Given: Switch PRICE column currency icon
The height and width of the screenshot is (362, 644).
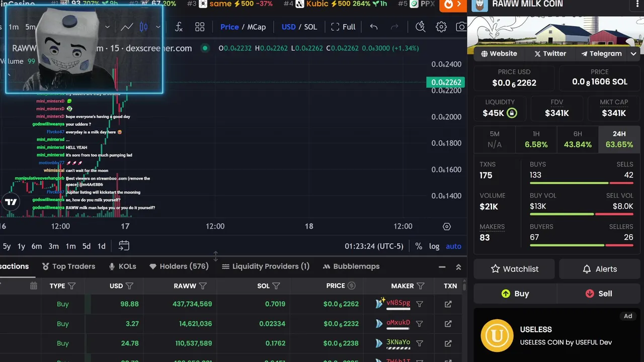Looking at the screenshot, I should pyautogui.click(x=352, y=286).
